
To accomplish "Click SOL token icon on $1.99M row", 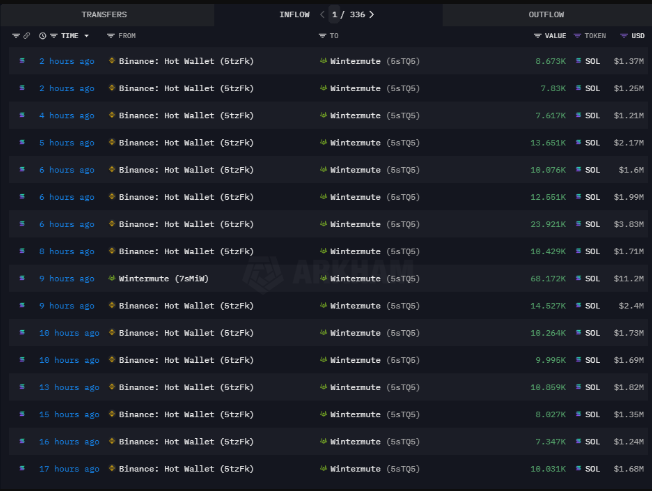I will 578,197.
